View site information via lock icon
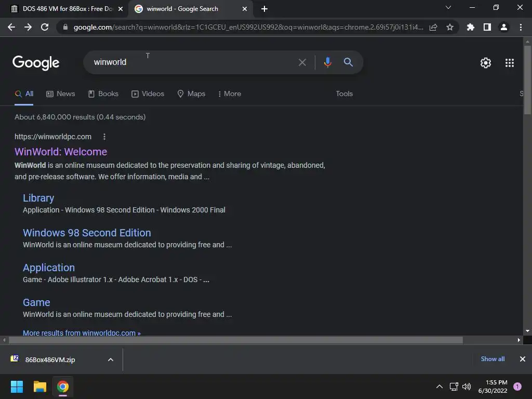The image size is (532, 399). (x=65, y=27)
